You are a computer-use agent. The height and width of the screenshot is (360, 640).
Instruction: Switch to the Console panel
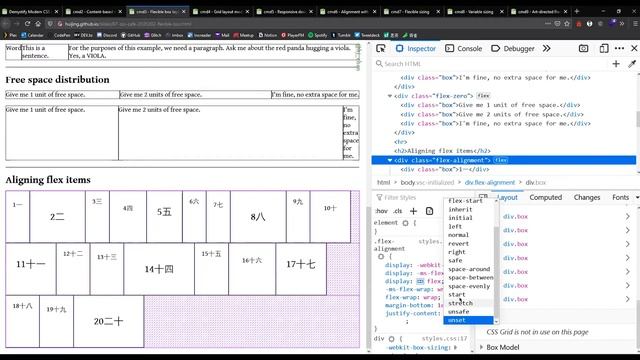(x=464, y=49)
